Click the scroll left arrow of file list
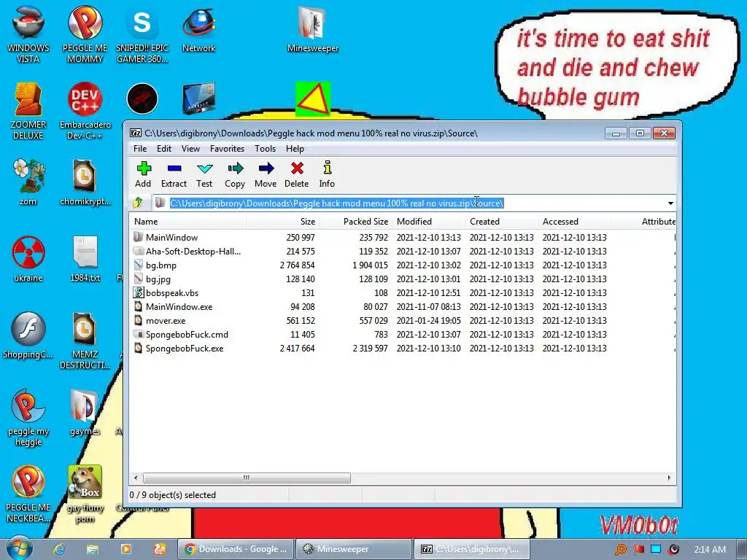The width and height of the screenshot is (747, 560). click(x=136, y=478)
